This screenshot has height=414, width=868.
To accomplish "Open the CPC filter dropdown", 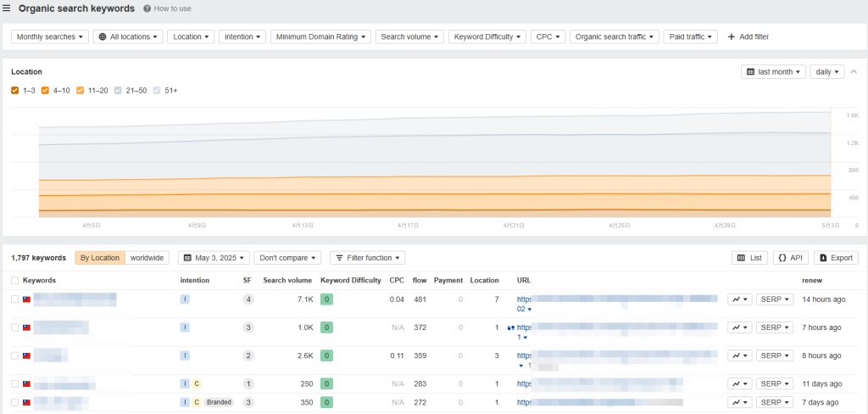I will (548, 37).
